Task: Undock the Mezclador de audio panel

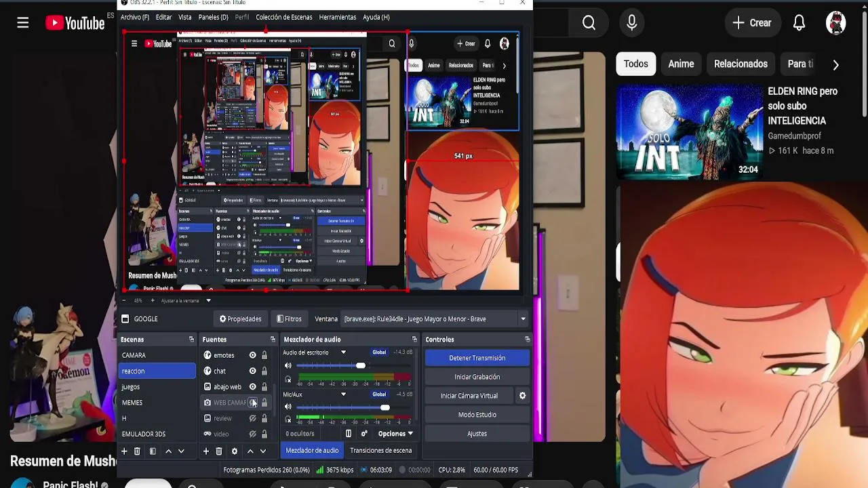Action: click(x=414, y=340)
